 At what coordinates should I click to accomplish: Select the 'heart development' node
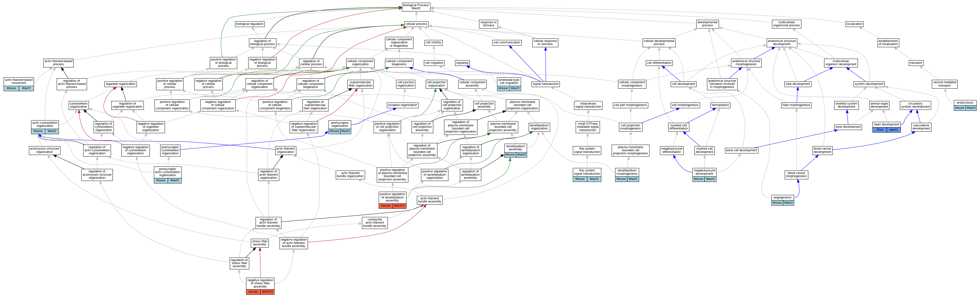tap(886, 127)
